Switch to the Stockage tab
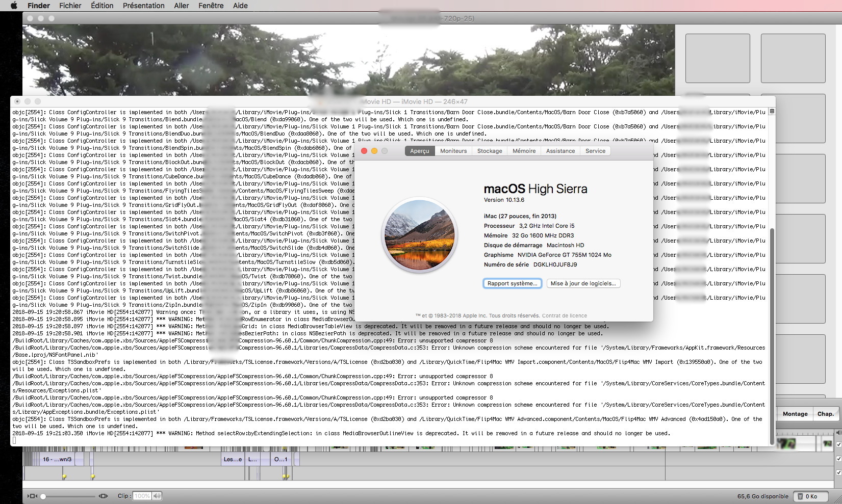The width and height of the screenshot is (842, 504). (490, 151)
